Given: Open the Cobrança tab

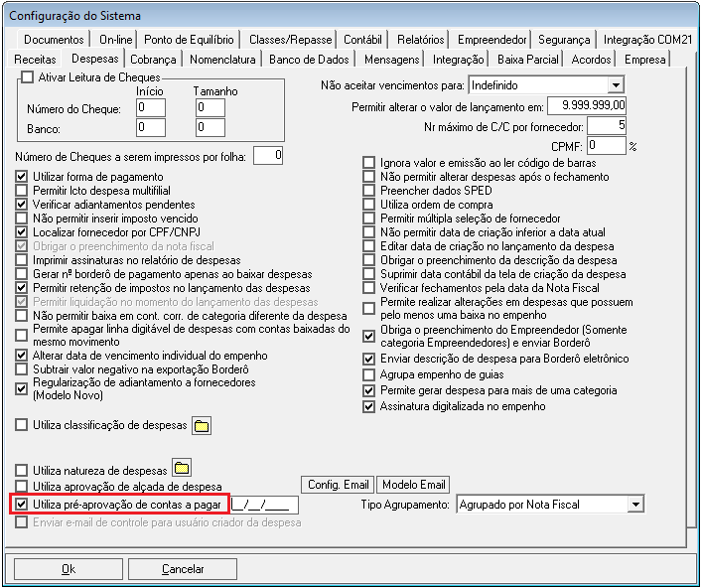Looking at the screenshot, I should pyautogui.click(x=153, y=60).
